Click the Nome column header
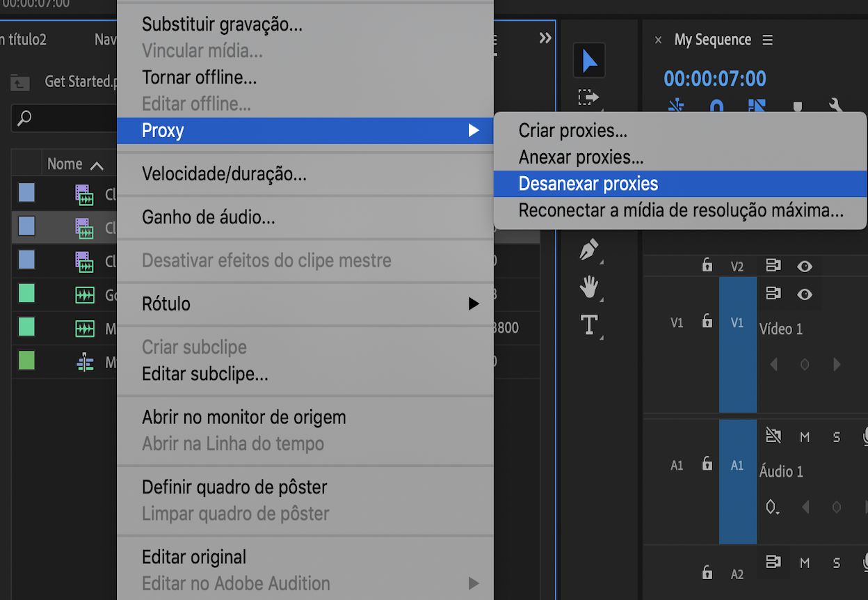 pos(65,164)
